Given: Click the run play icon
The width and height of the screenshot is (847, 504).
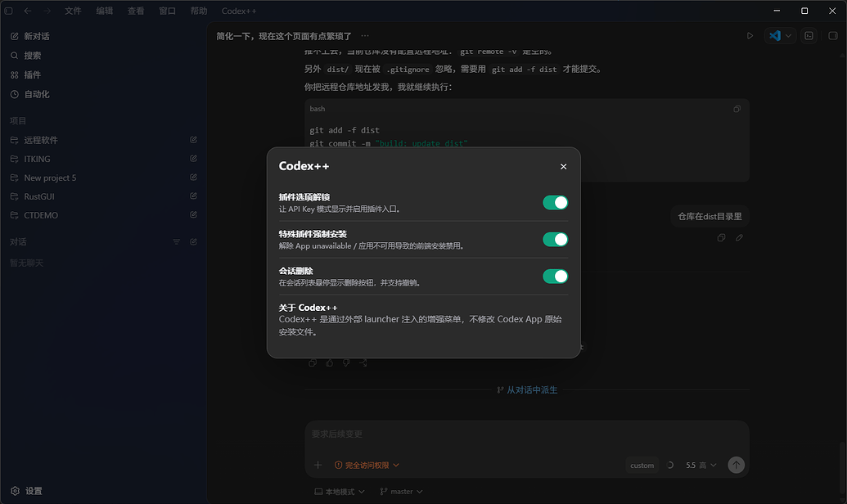Looking at the screenshot, I should 750,36.
